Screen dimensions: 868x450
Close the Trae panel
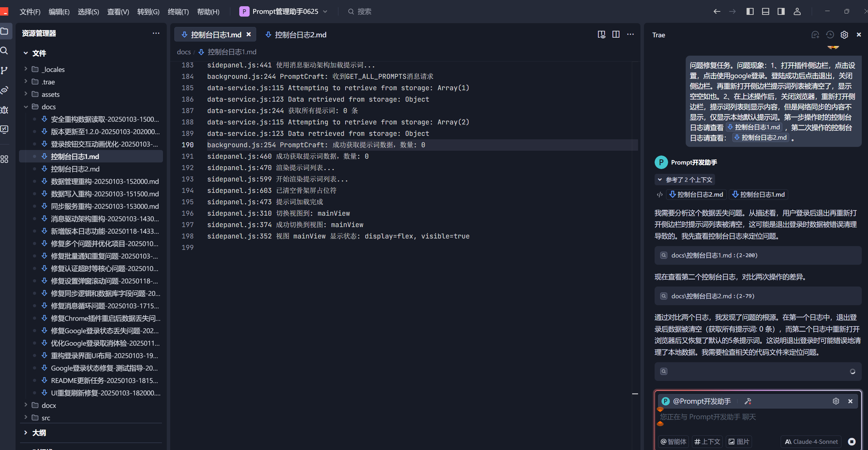coord(859,35)
